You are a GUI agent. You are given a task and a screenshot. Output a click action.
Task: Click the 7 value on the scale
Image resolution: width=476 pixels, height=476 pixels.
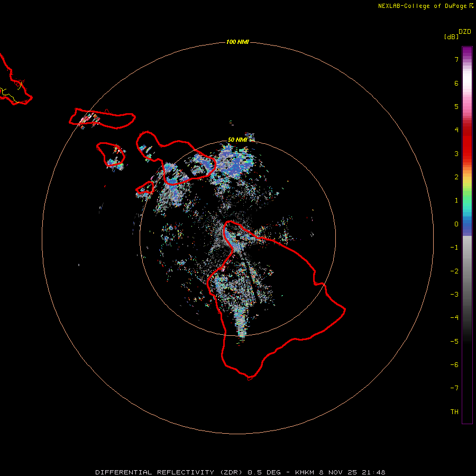456,59
